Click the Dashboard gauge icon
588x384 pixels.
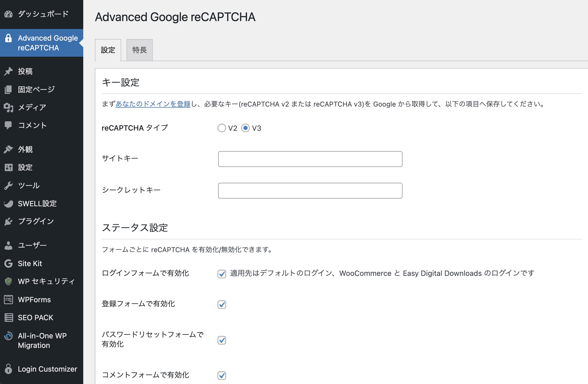click(x=8, y=14)
